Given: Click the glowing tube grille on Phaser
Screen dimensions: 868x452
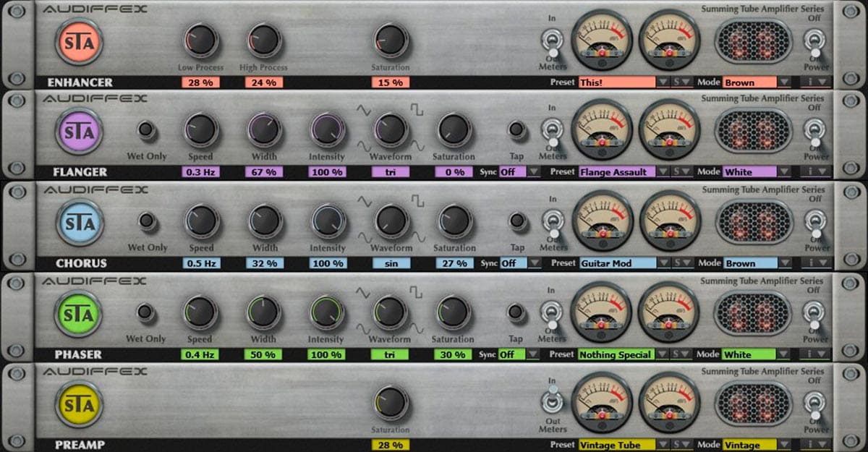Looking at the screenshot, I should point(753,313).
